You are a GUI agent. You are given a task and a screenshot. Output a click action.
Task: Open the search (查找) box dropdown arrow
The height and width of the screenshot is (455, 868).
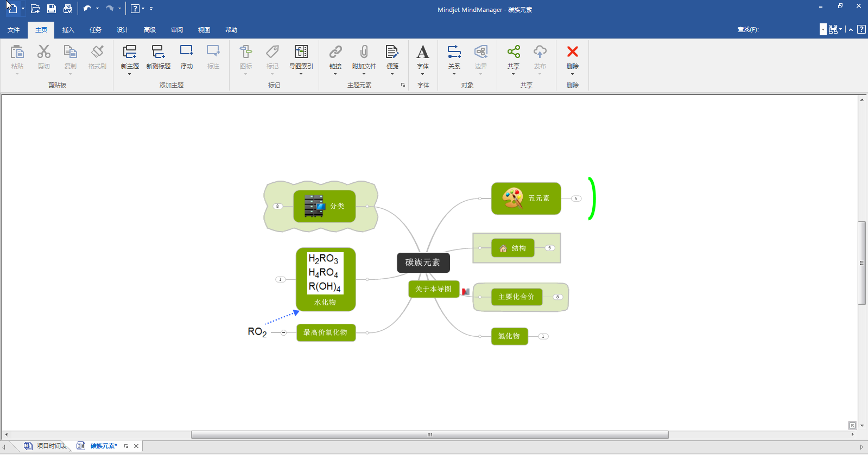[823, 29]
